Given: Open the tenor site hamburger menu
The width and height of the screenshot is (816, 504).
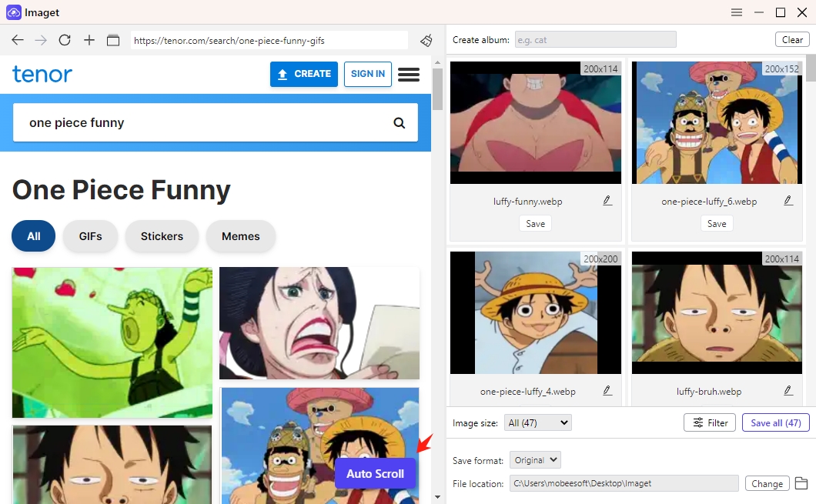Looking at the screenshot, I should (409, 75).
